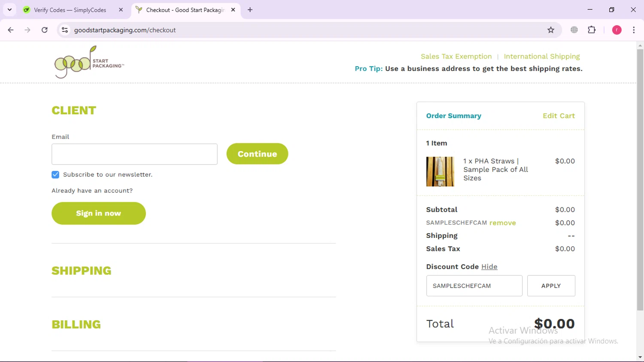Click the scrollbar up arrow

(x=640, y=45)
